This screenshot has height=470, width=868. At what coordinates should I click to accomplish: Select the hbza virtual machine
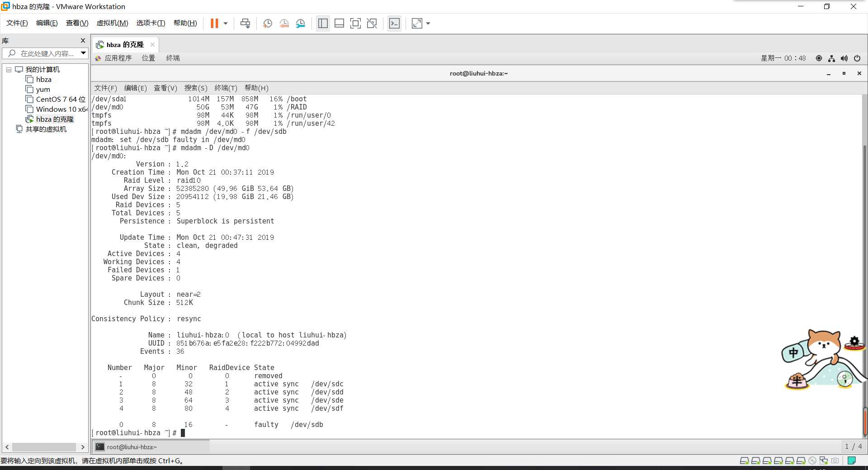[38, 80]
